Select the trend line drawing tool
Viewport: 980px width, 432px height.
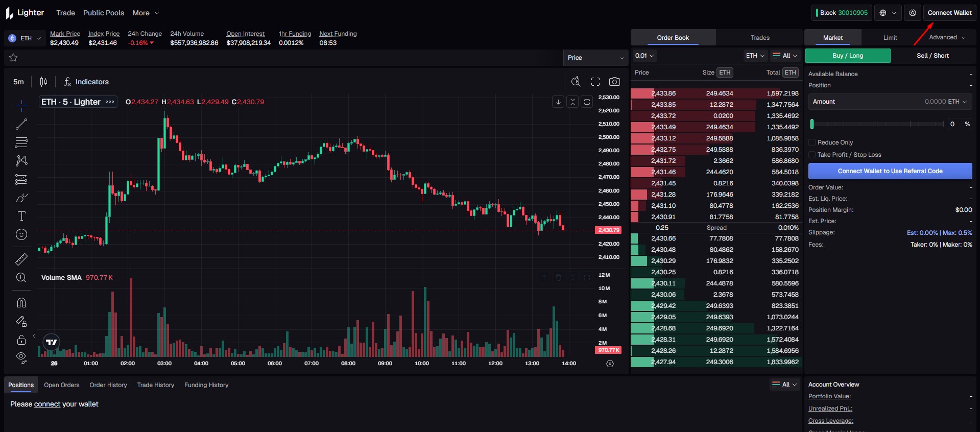21,124
